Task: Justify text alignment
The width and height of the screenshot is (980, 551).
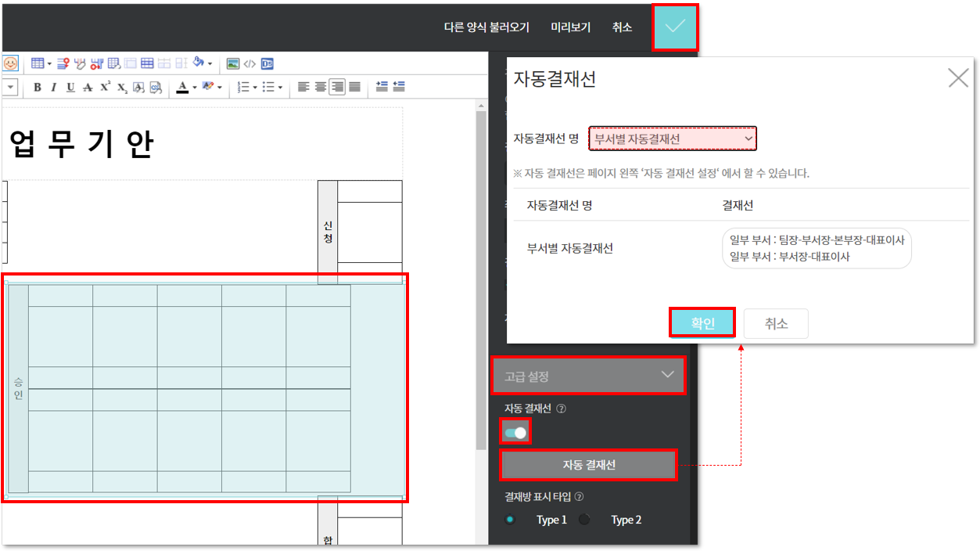Action: click(354, 87)
